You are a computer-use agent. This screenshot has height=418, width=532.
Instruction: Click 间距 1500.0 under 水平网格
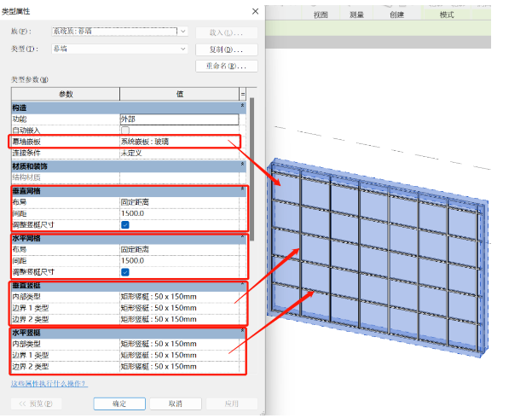(179, 261)
